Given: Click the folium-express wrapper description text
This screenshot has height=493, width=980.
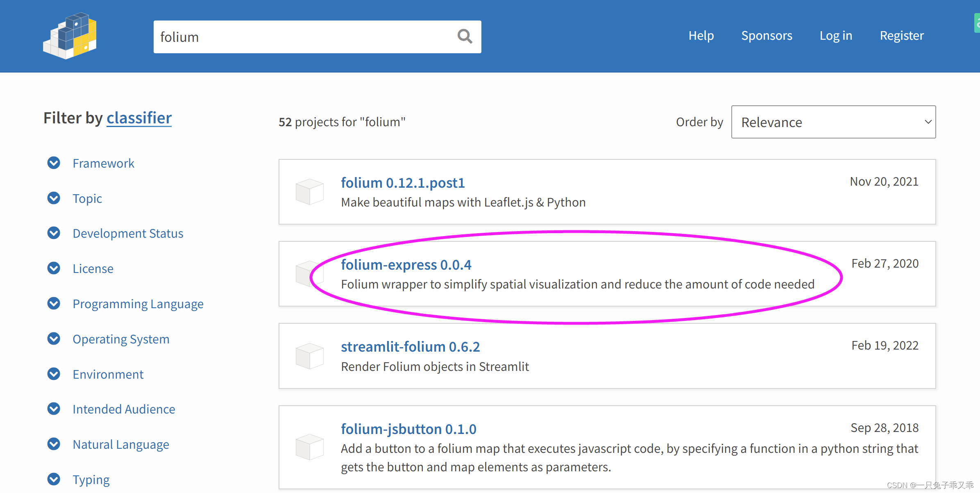Looking at the screenshot, I should tap(578, 284).
